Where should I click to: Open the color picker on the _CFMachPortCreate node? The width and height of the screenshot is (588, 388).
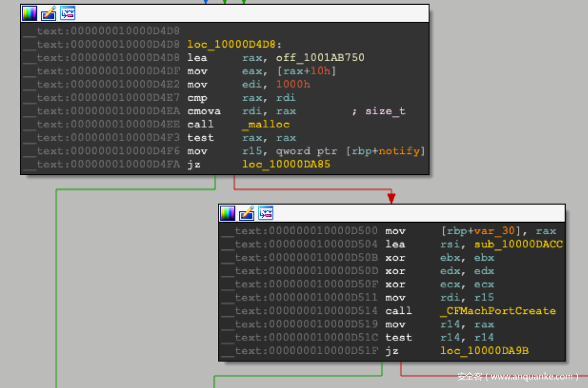pyautogui.click(x=227, y=213)
